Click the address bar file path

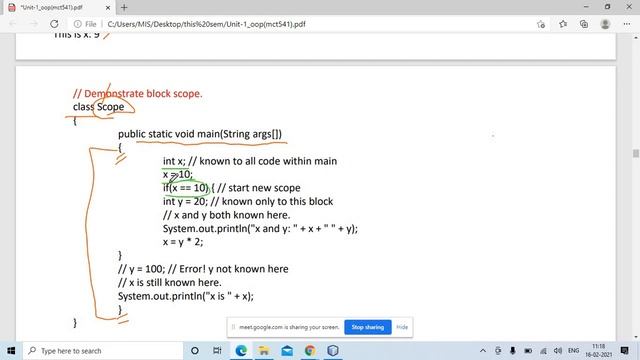206,24
